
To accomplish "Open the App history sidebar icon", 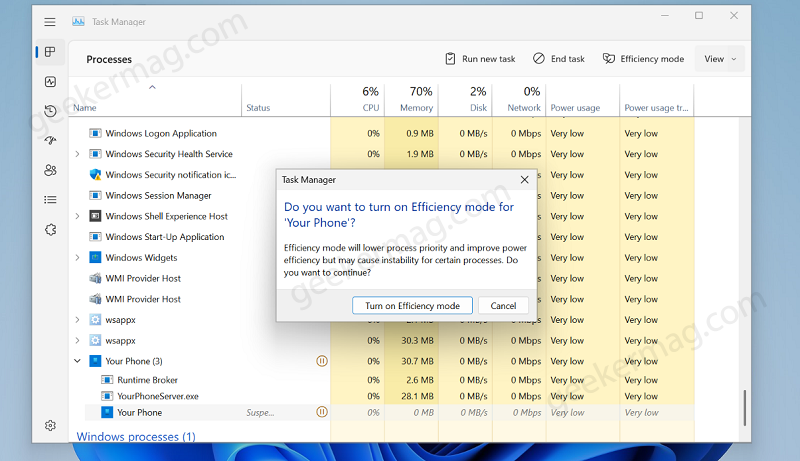I will tap(50, 111).
